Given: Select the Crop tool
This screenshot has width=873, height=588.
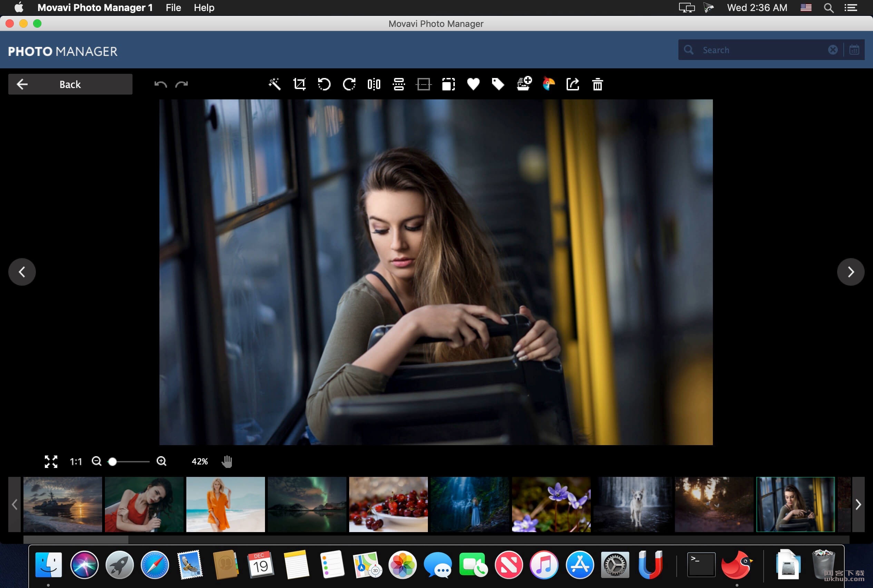Looking at the screenshot, I should click(x=299, y=84).
